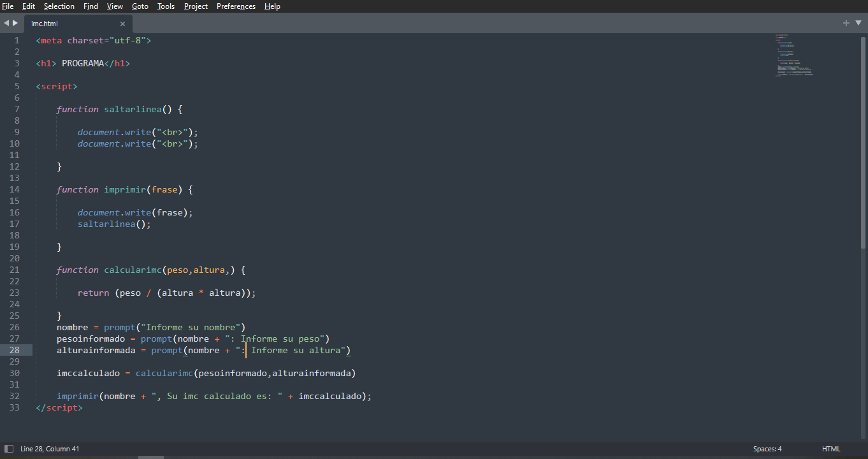The image size is (868, 459).
Task: Click line number 33 in gutter
Action: click(15, 407)
